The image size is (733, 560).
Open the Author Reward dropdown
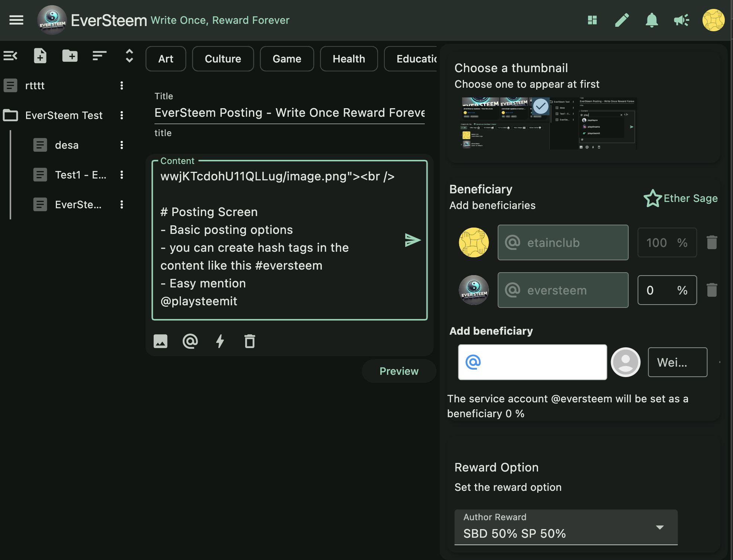[x=566, y=527]
